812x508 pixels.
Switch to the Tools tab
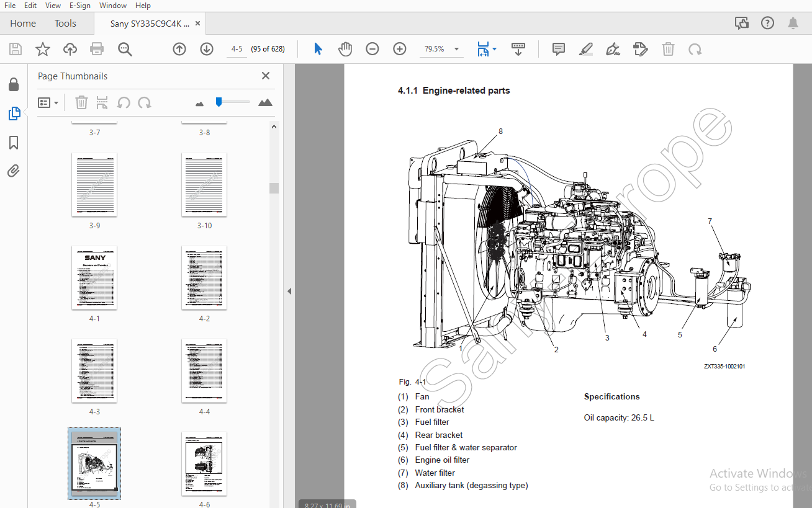click(65, 24)
